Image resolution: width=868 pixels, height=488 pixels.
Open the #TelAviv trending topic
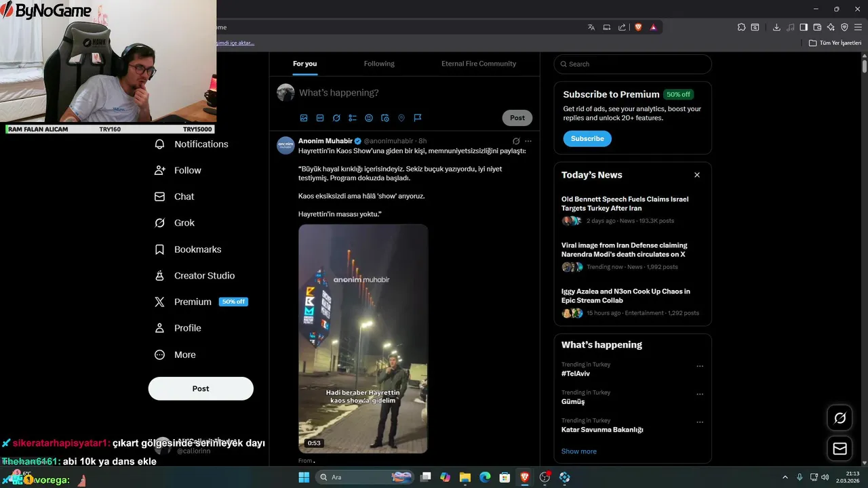click(x=576, y=373)
